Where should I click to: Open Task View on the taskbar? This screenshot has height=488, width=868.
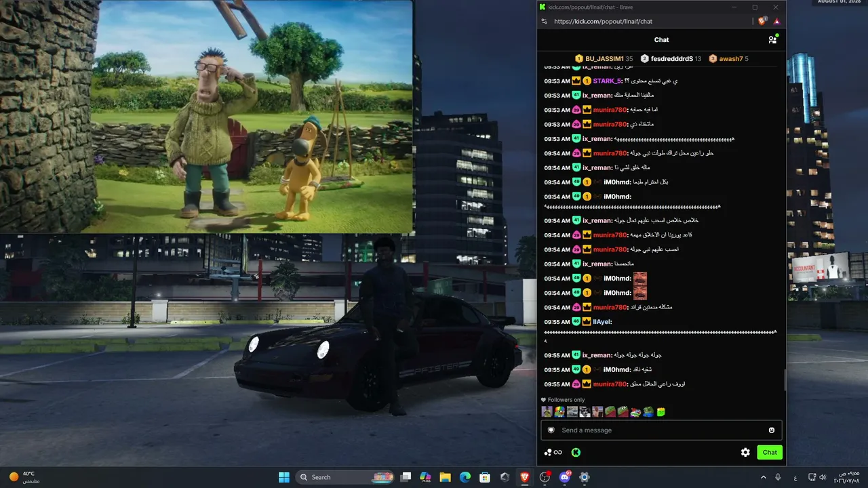[406, 477]
